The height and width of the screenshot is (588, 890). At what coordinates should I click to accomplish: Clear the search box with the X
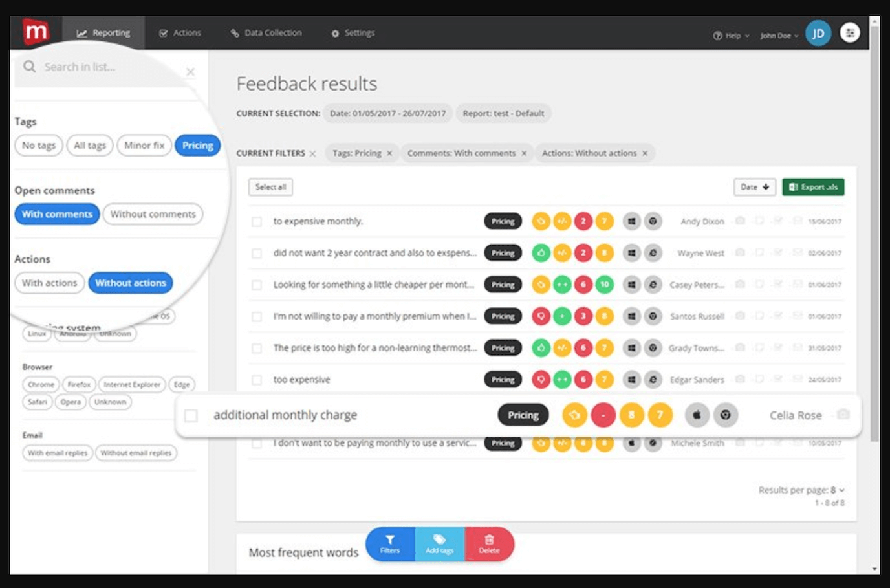click(x=190, y=72)
